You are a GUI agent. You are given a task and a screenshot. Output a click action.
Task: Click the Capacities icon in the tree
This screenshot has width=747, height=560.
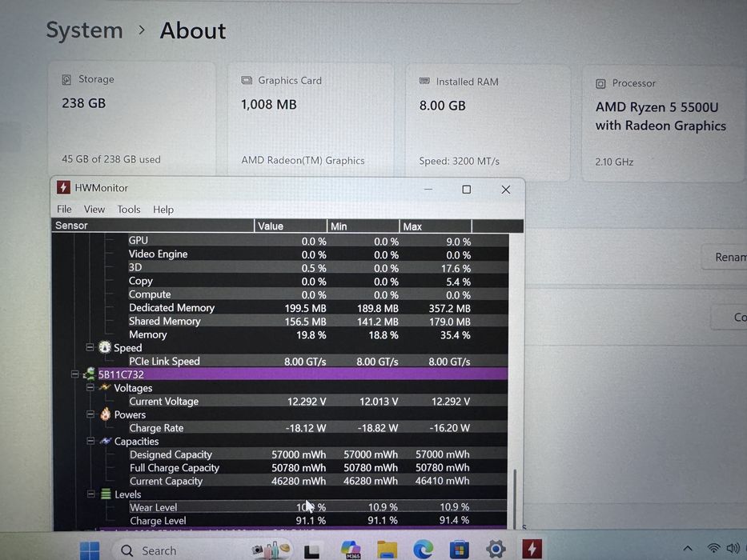pyautogui.click(x=106, y=441)
